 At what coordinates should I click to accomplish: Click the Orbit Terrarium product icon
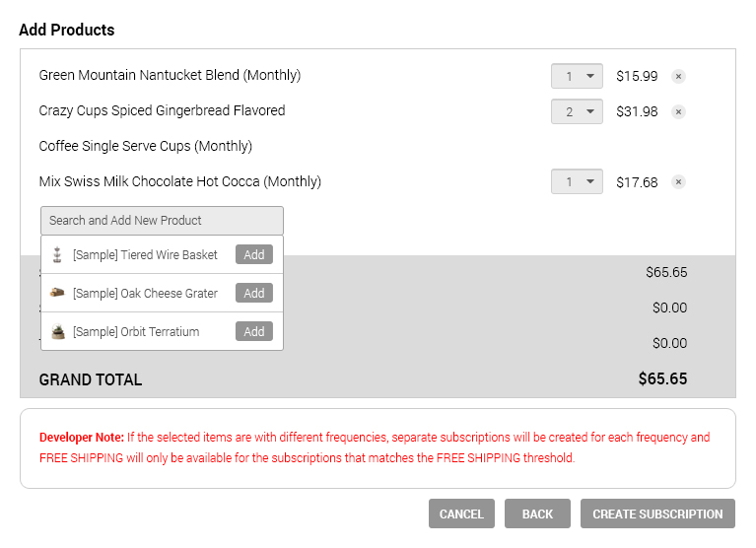coord(58,332)
